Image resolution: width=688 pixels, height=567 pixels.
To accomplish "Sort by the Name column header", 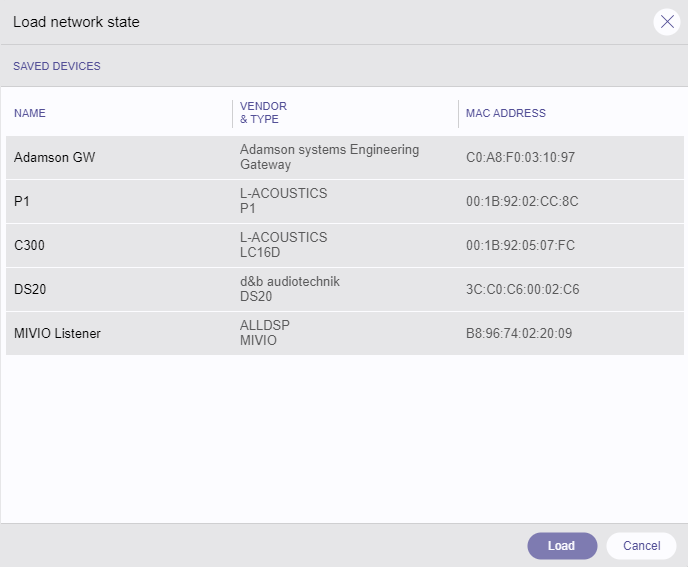I will pyautogui.click(x=30, y=113).
